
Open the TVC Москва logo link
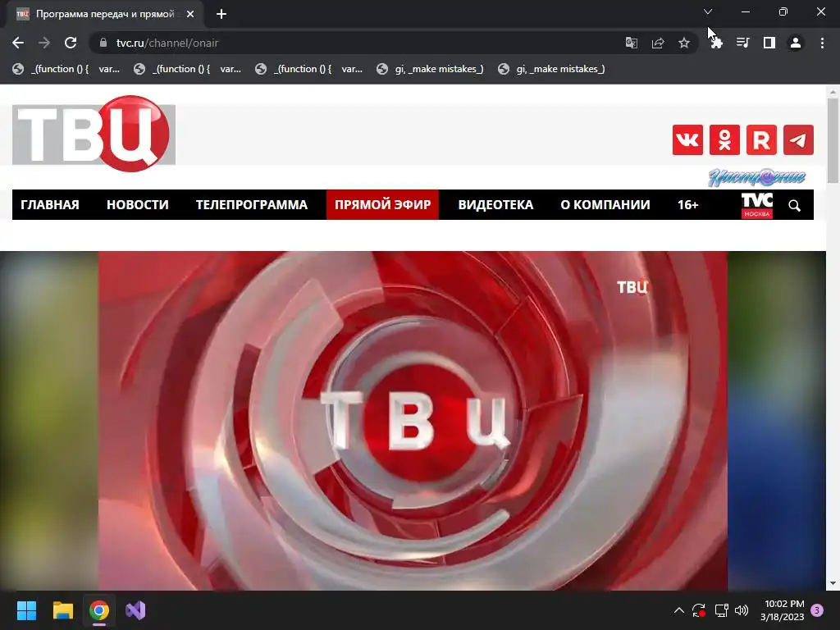pos(757,205)
